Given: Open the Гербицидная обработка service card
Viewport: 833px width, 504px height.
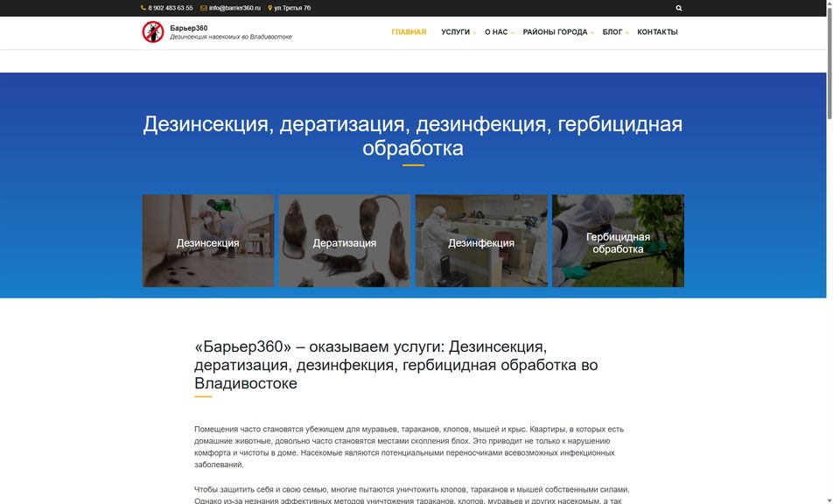Looking at the screenshot, I should (x=618, y=241).
